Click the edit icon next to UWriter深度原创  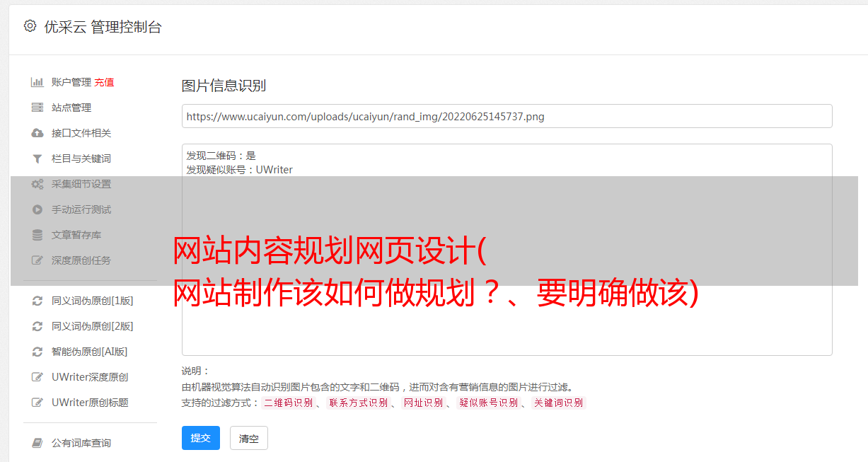click(x=37, y=377)
